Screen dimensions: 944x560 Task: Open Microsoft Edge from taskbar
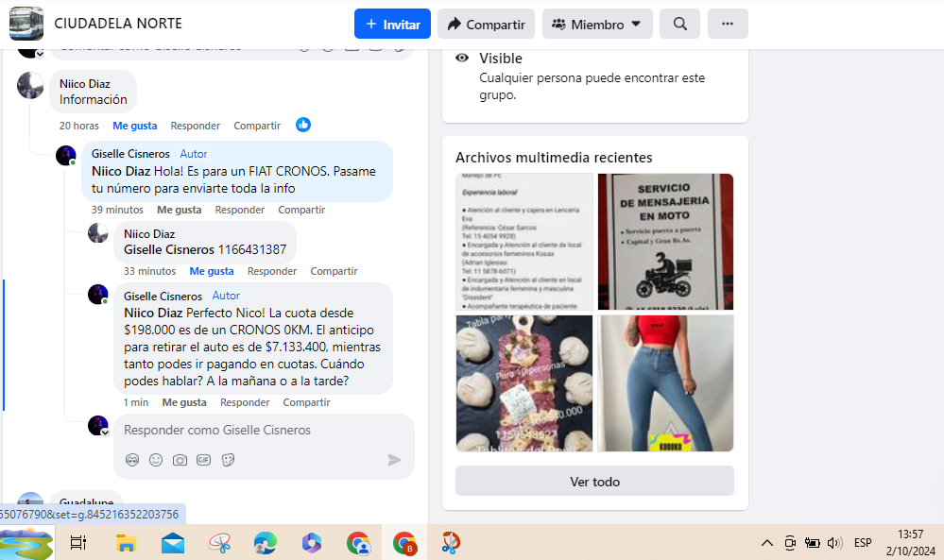click(265, 543)
